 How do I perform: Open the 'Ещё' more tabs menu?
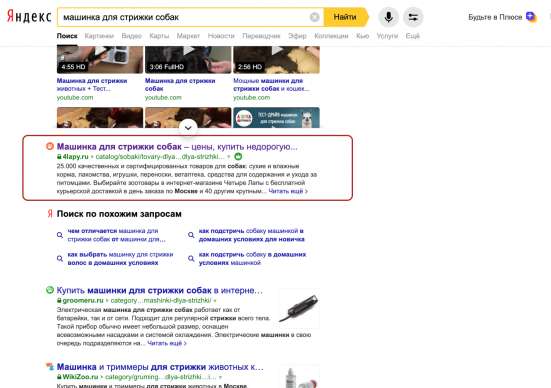(413, 36)
